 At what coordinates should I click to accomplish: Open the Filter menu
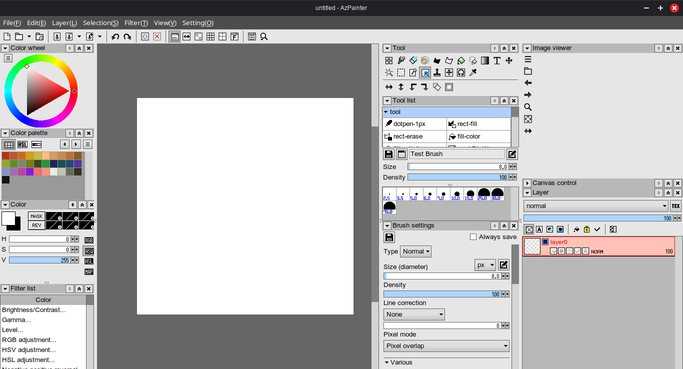[136, 23]
